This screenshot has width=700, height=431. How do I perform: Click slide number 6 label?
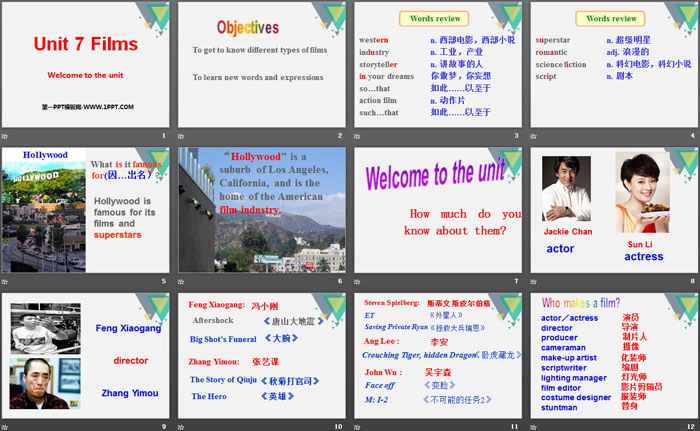(x=340, y=281)
